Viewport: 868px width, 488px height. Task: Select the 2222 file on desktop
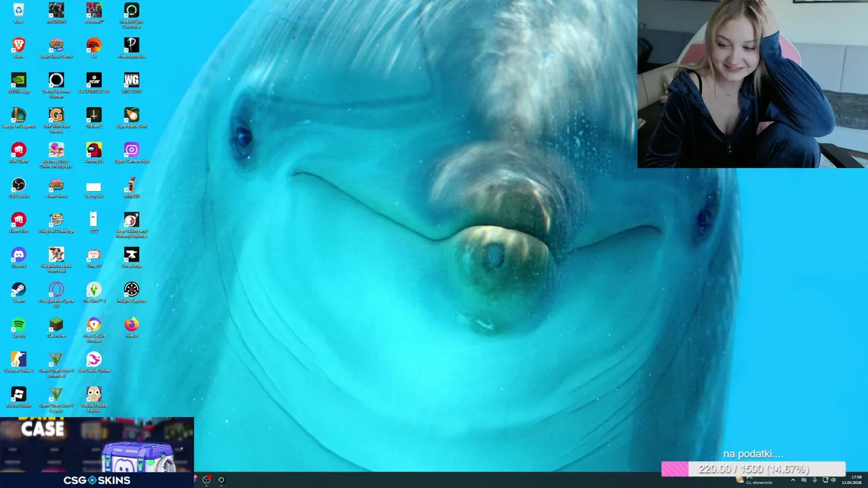[x=94, y=222]
